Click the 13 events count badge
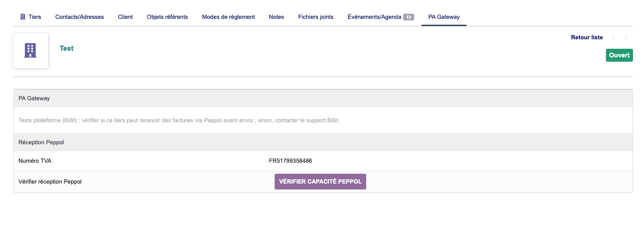The image size is (644, 228). coord(409,17)
